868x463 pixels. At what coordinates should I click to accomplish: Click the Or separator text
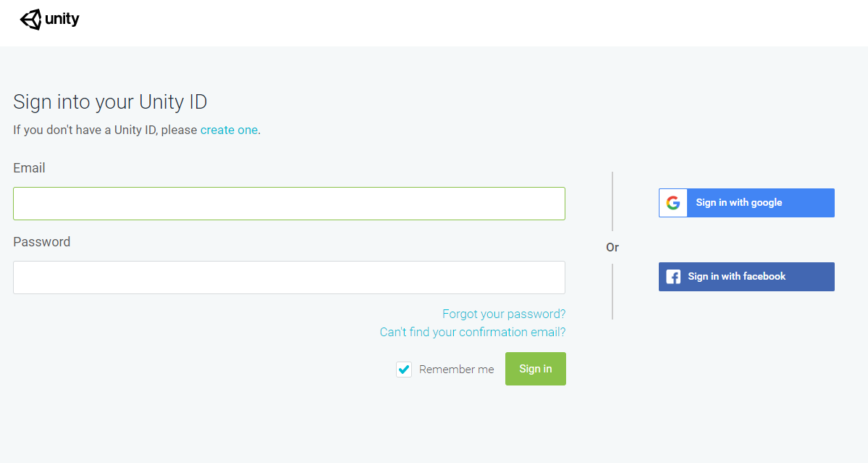coord(612,248)
